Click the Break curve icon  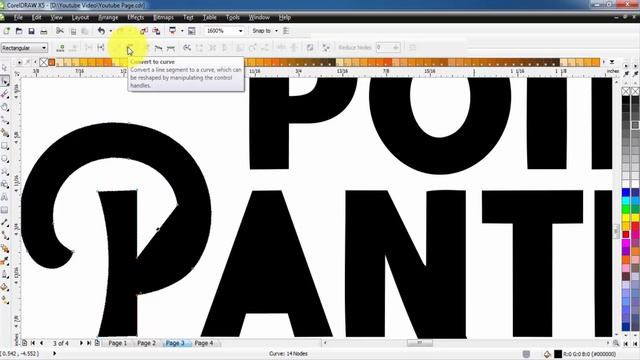[101, 48]
